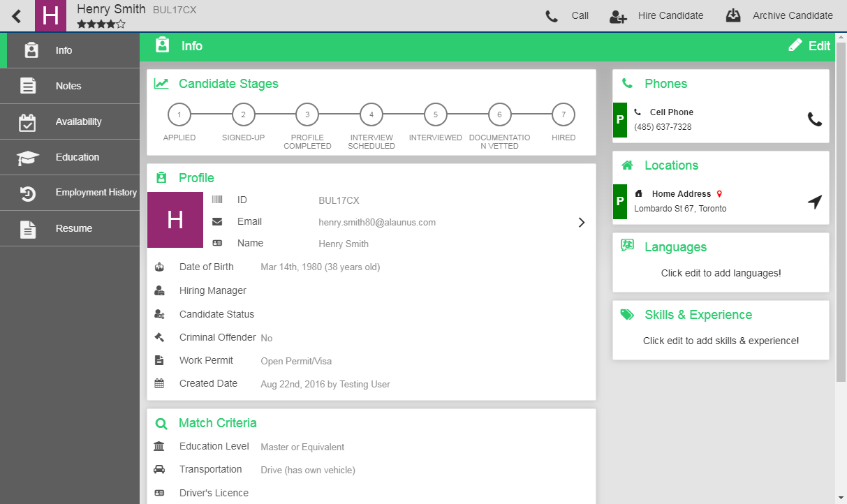Open the Education sidebar tab
The width and height of the screenshot is (847, 504).
pyautogui.click(x=70, y=157)
